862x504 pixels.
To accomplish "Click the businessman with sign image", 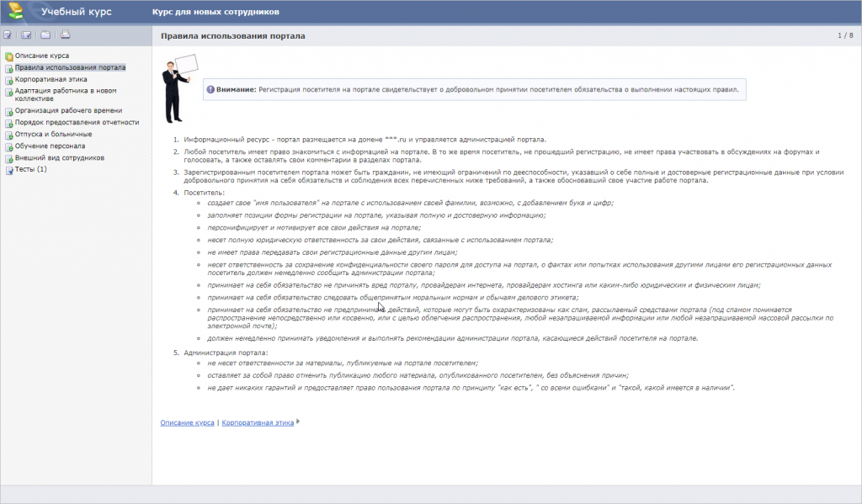I will (x=179, y=88).
